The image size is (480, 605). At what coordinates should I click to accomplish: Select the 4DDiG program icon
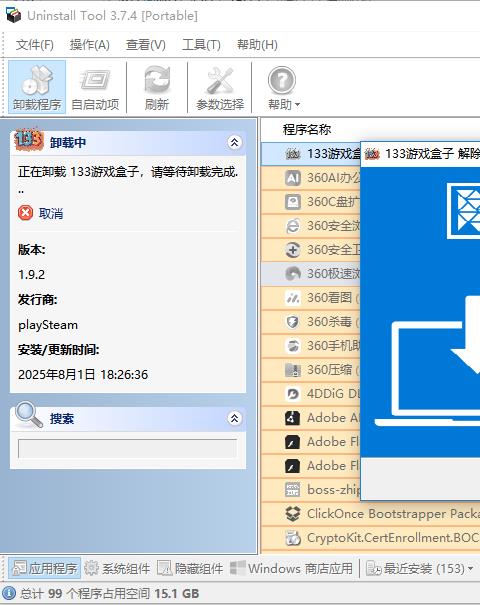(x=292, y=394)
